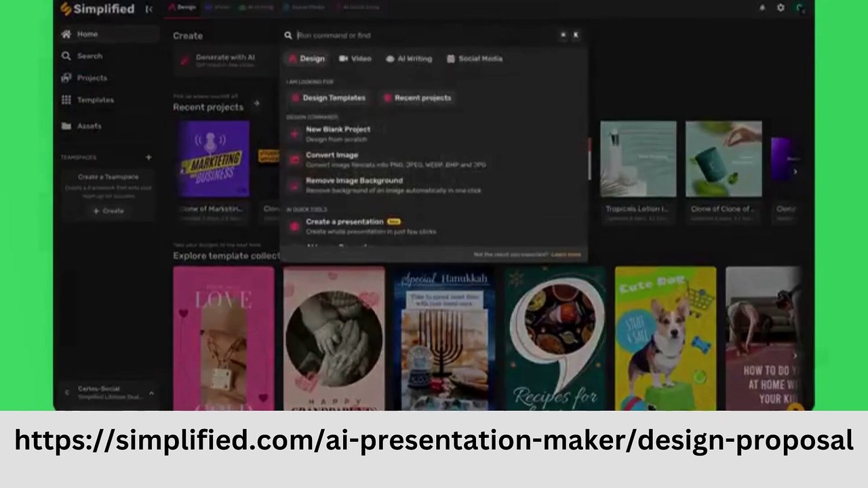Click the Generate with AI icon

[x=184, y=60]
